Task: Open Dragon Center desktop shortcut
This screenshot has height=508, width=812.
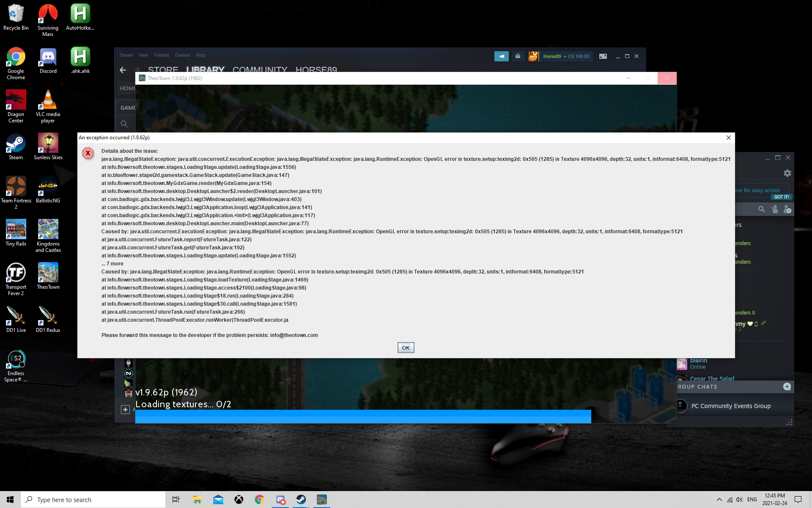Action: (x=16, y=107)
